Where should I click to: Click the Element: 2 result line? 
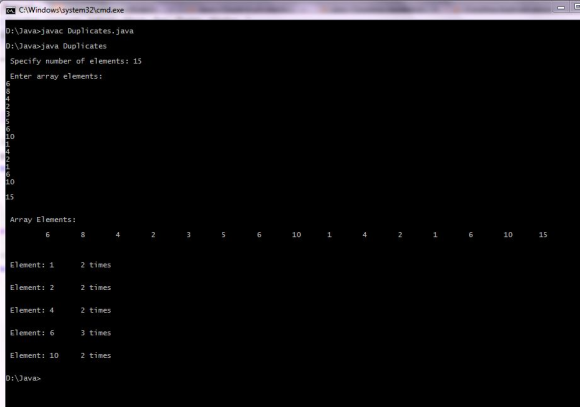tap(61, 288)
